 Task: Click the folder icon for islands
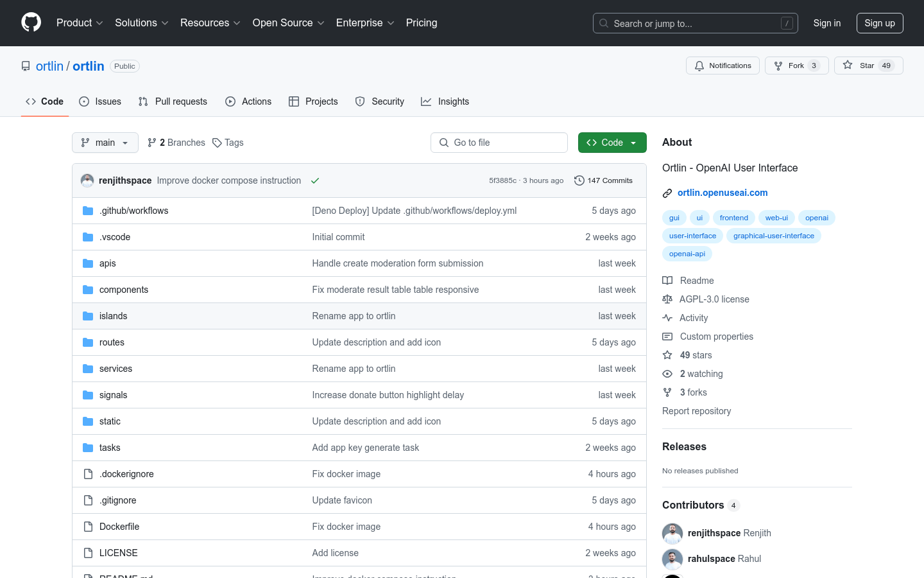point(88,316)
